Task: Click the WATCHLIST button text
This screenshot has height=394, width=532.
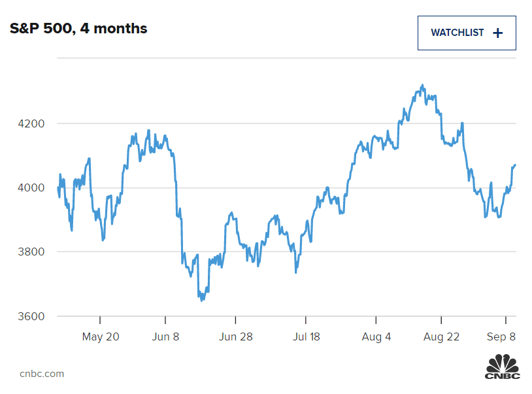Action: click(457, 33)
